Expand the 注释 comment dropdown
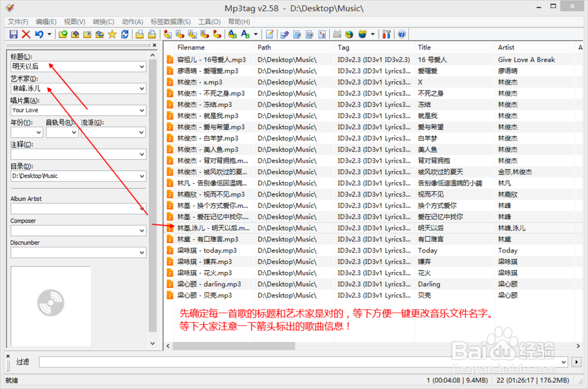The width and height of the screenshot is (588, 389). (x=142, y=155)
